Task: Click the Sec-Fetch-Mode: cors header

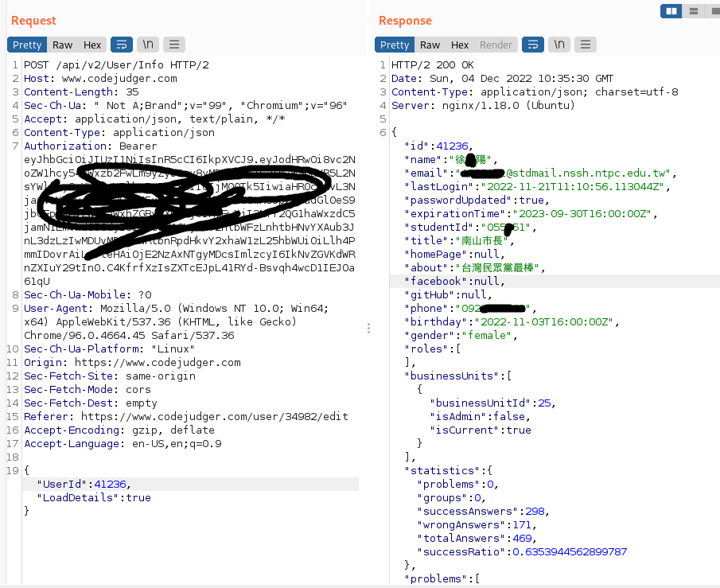Action: click(x=88, y=390)
